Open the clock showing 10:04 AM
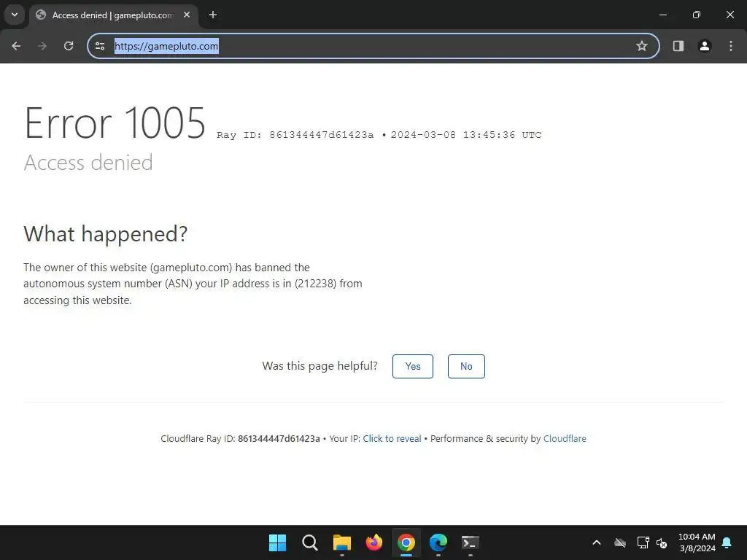Viewport: 747px width, 560px height. pyautogui.click(x=697, y=542)
